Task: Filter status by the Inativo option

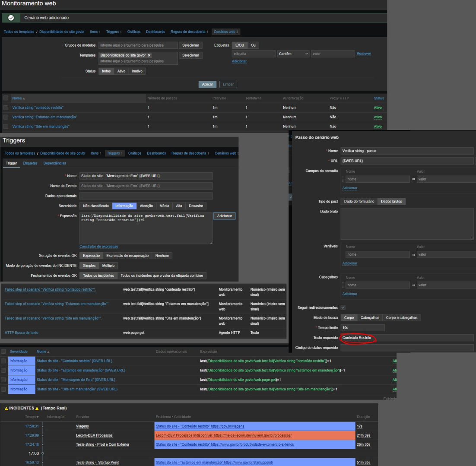Action: [x=137, y=71]
